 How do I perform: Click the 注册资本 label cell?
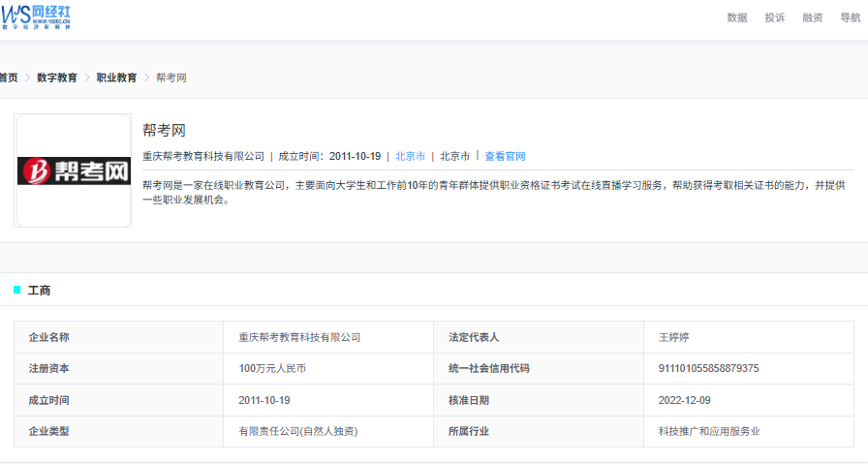tap(118, 368)
